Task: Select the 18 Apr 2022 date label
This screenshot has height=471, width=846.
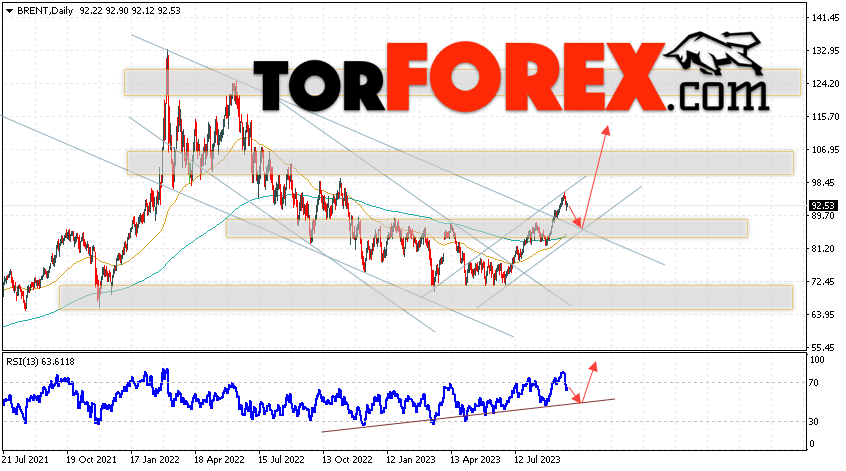Action: 219,460
